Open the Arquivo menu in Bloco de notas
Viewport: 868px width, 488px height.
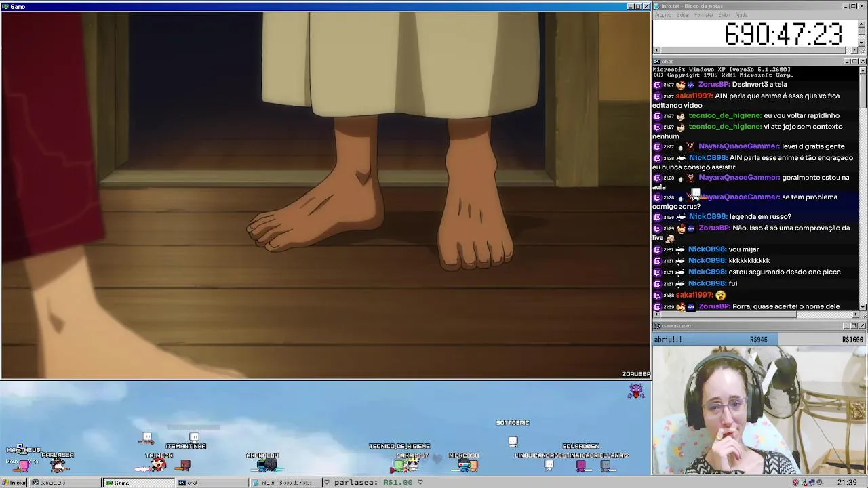tap(663, 15)
